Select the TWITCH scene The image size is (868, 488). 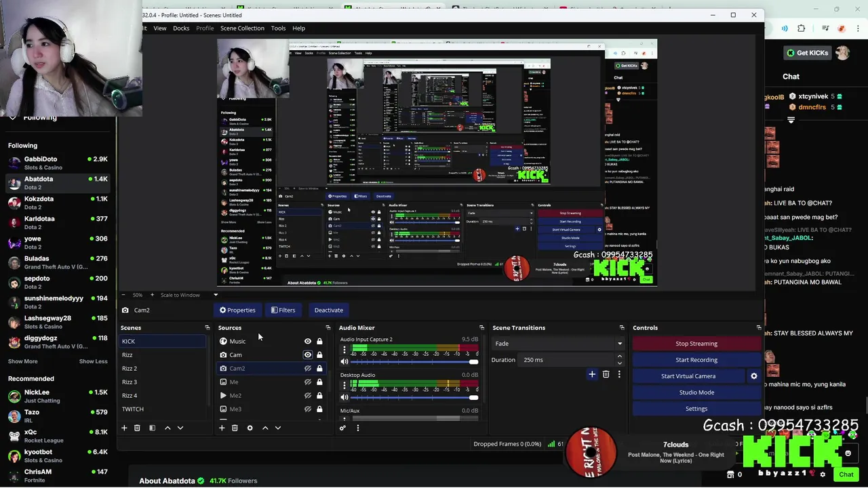[163, 409]
